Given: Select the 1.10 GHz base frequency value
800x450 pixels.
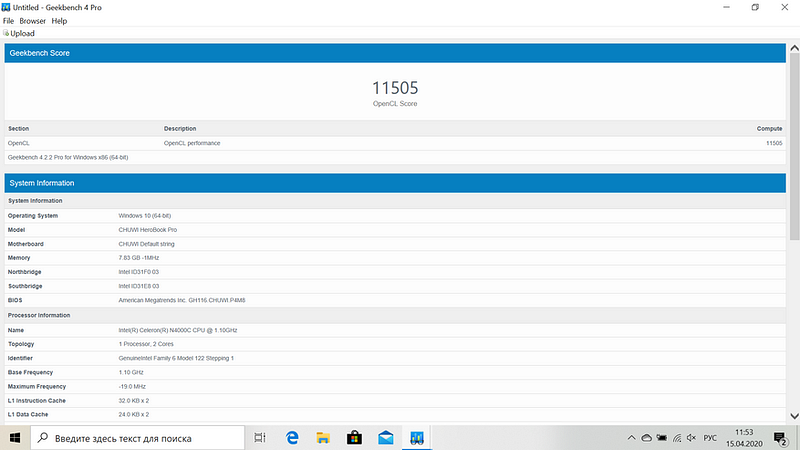Looking at the screenshot, I should pos(131,372).
